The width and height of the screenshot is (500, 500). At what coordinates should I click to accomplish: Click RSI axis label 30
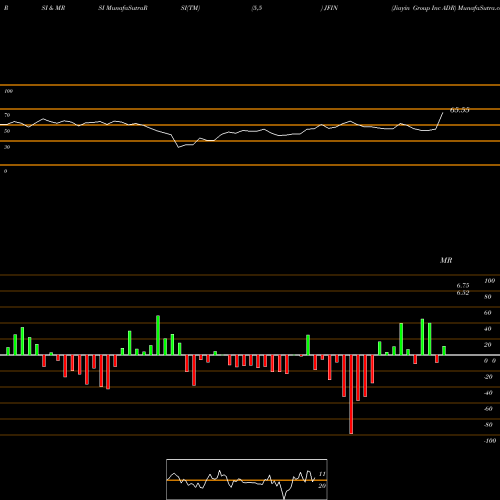tap(7, 147)
